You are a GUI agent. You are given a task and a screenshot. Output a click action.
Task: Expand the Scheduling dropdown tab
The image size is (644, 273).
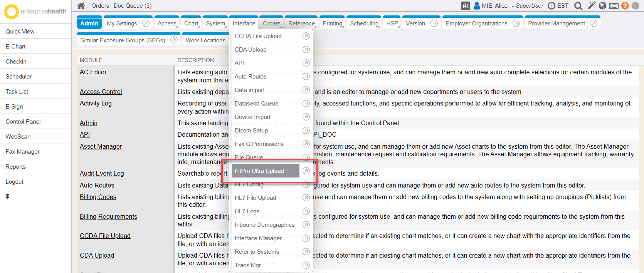click(364, 23)
